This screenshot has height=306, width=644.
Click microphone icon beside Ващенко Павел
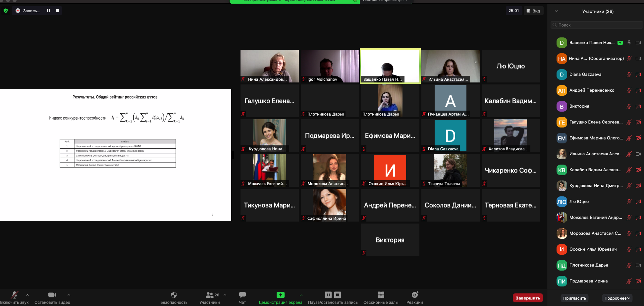click(x=629, y=43)
